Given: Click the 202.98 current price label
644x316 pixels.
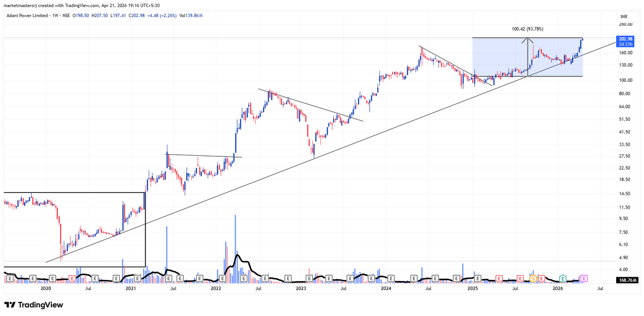Looking at the screenshot, I should point(626,41).
